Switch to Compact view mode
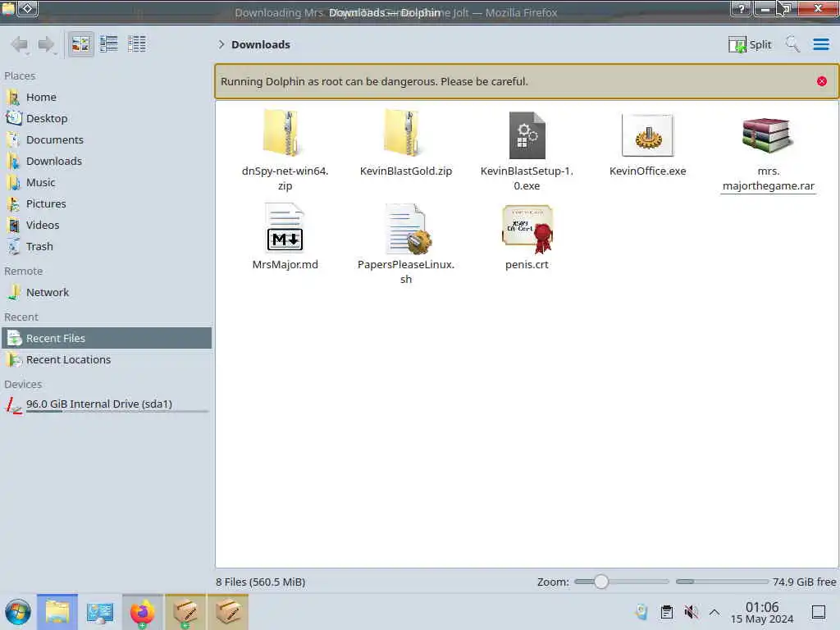This screenshot has width=840, height=630. 109,44
